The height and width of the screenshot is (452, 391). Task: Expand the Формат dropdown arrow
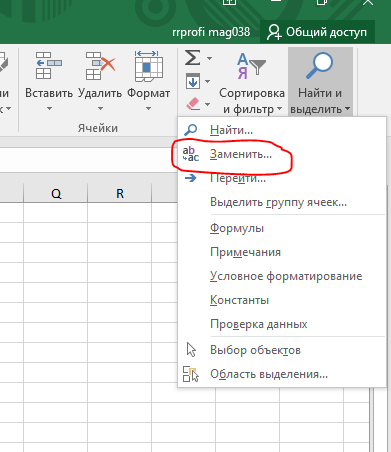coord(149,109)
